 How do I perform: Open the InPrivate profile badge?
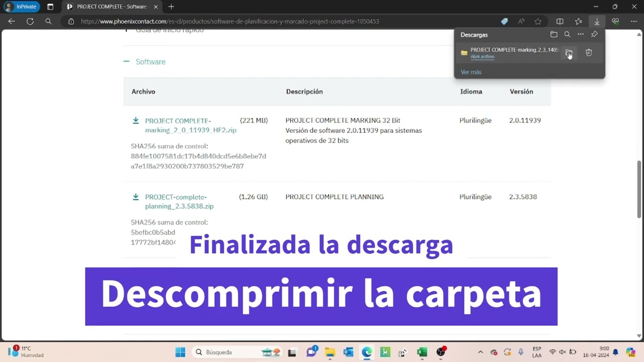[22, 7]
